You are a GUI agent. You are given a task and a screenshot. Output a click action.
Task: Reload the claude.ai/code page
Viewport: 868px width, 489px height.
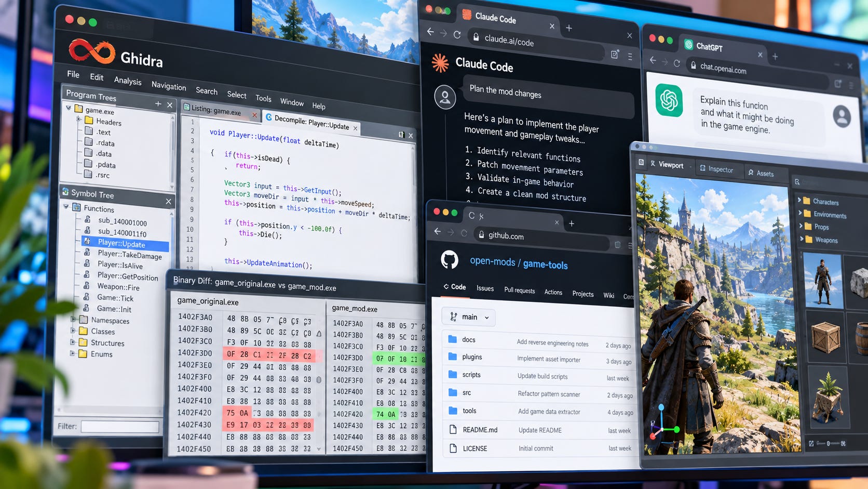[x=457, y=34]
